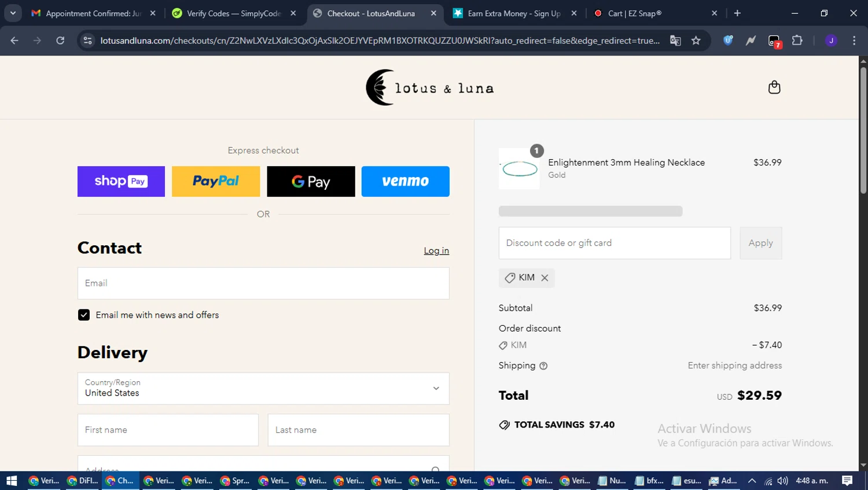Bookmark this page with the star
The image size is (868, 490).
696,40
